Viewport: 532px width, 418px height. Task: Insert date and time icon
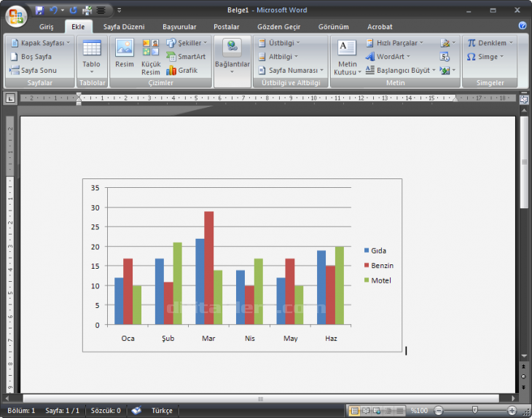tap(445, 57)
